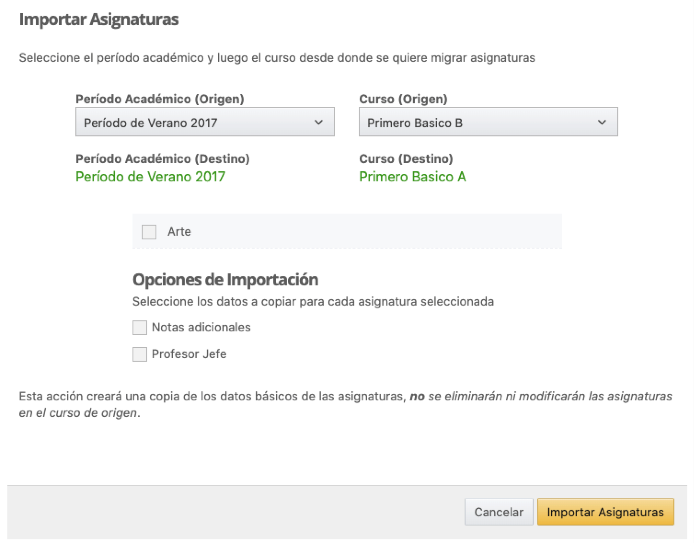Enable the Notas adicionales option
This screenshot has width=694, height=543.
(140, 327)
